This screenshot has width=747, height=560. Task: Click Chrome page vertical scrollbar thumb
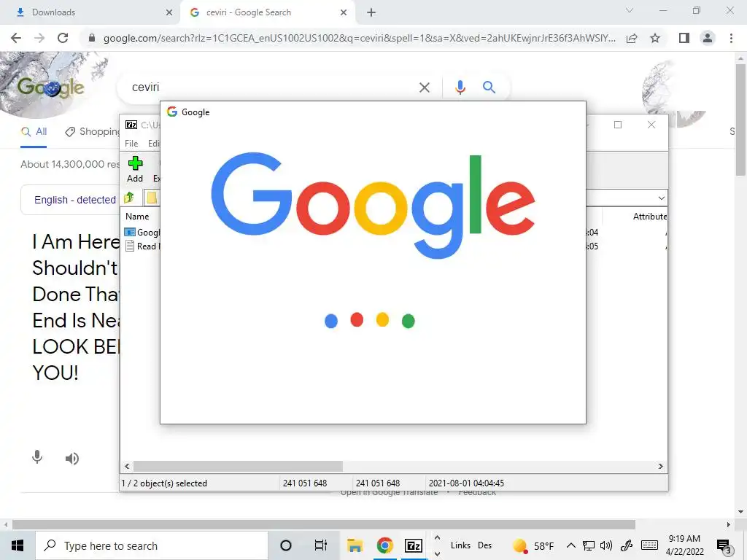pos(740,119)
